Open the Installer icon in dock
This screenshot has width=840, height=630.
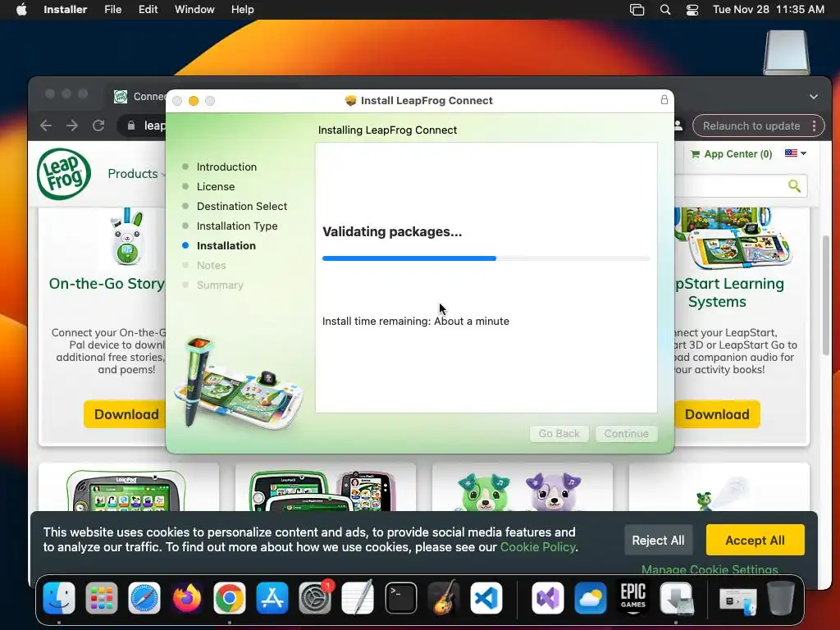(x=677, y=598)
